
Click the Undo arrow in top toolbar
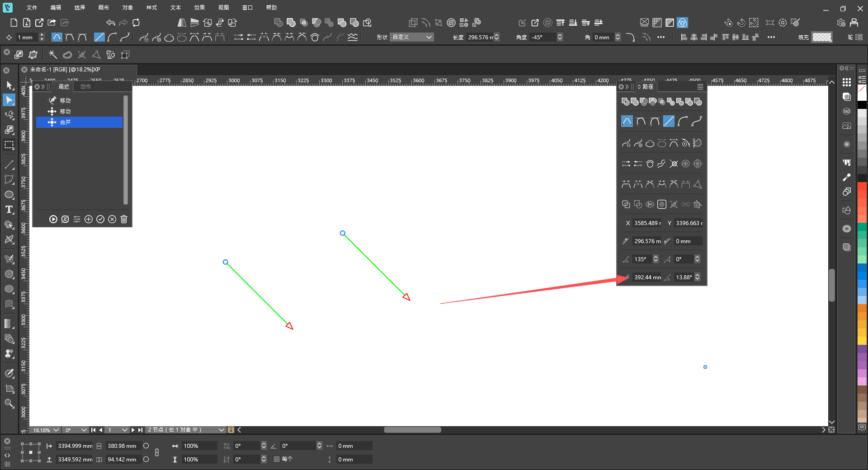click(111, 23)
